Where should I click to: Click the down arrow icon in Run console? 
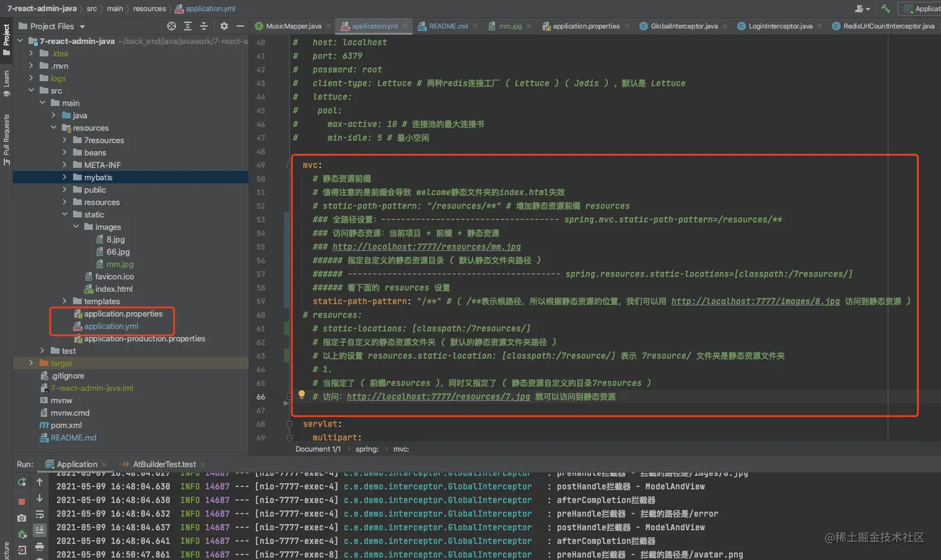coord(40,498)
